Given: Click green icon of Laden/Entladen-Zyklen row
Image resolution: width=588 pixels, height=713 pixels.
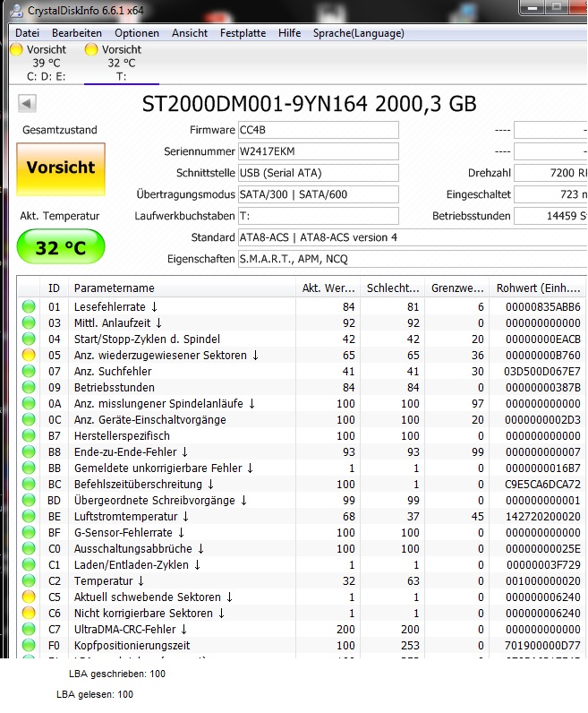Looking at the screenshot, I should click(29, 565).
